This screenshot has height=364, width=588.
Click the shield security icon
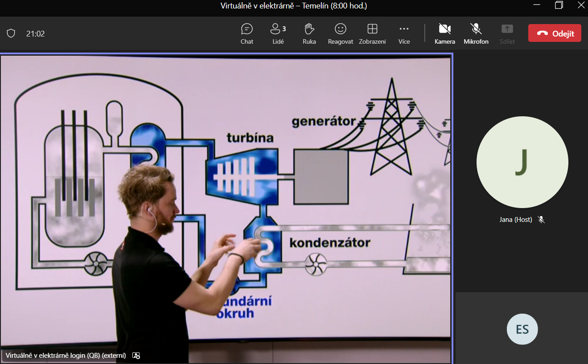[11, 33]
